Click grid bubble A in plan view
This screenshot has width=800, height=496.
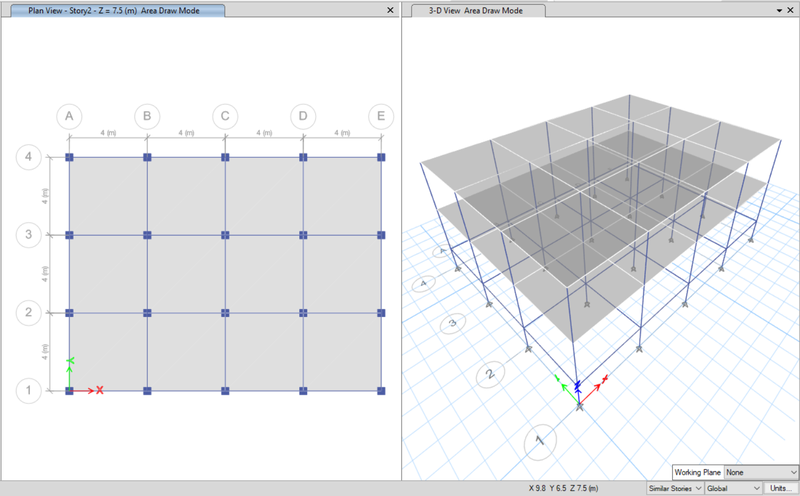(x=69, y=116)
